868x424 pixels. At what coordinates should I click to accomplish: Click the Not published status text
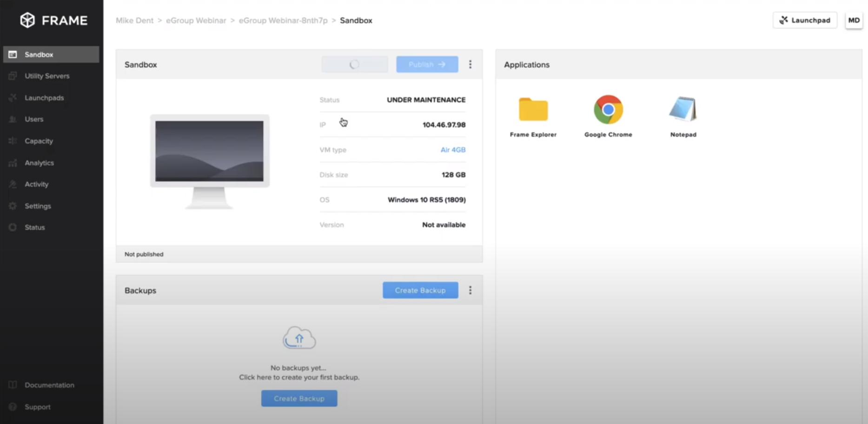click(144, 254)
